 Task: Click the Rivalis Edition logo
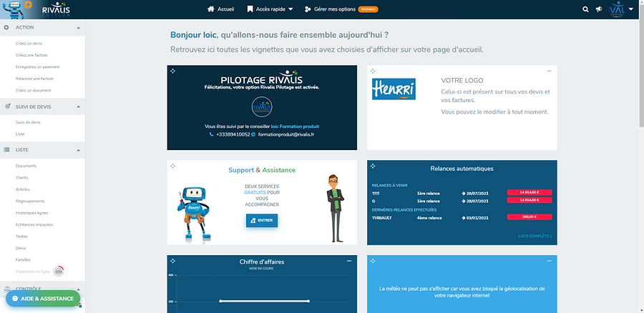(56, 9)
